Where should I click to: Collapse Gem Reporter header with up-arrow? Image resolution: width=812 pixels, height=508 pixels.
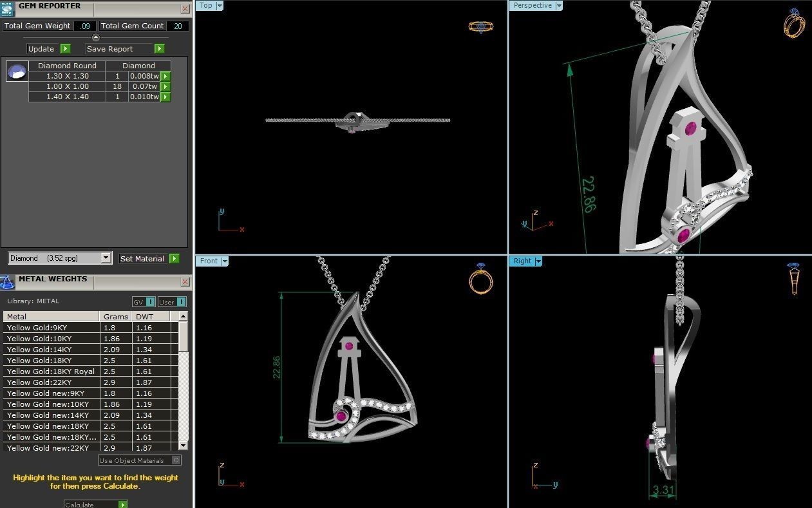point(96,37)
